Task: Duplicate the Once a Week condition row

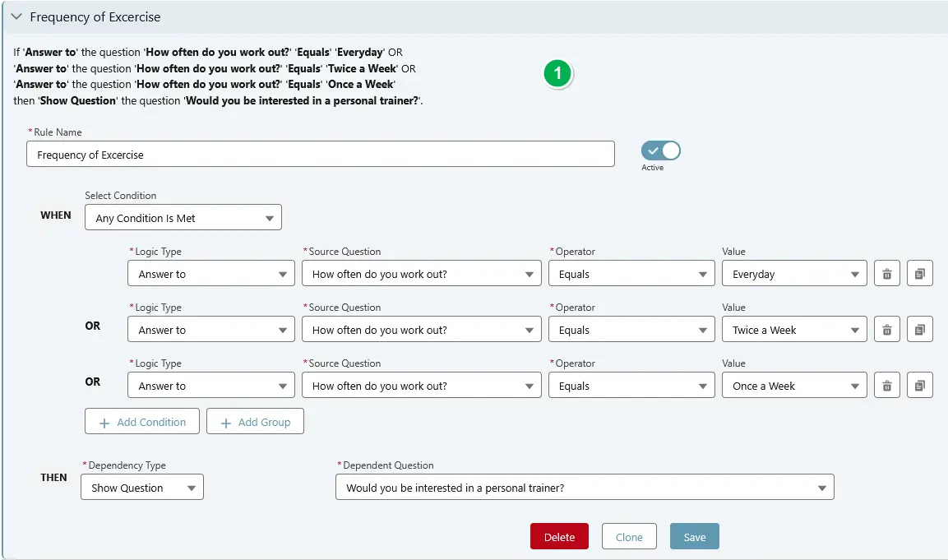Action: pos(919,385)
